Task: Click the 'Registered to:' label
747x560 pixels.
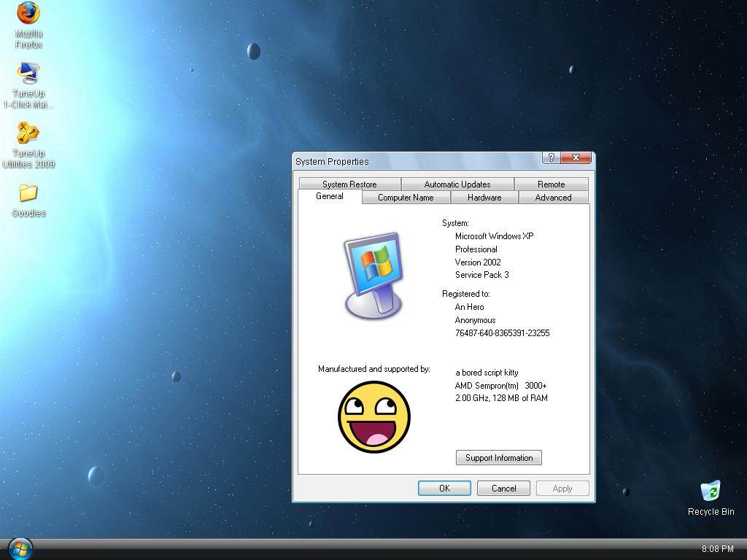Action: tap(466, 294)
